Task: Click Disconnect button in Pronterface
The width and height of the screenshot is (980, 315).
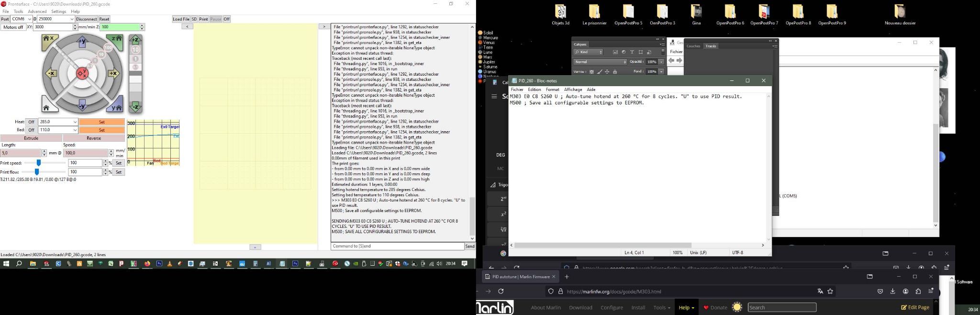Action: coord(87,19)
